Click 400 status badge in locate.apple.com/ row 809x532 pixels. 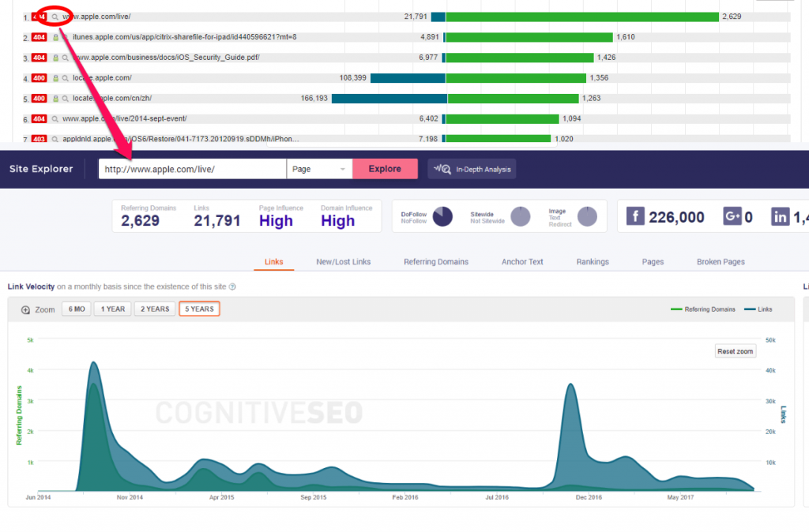(x=40, y=78)
